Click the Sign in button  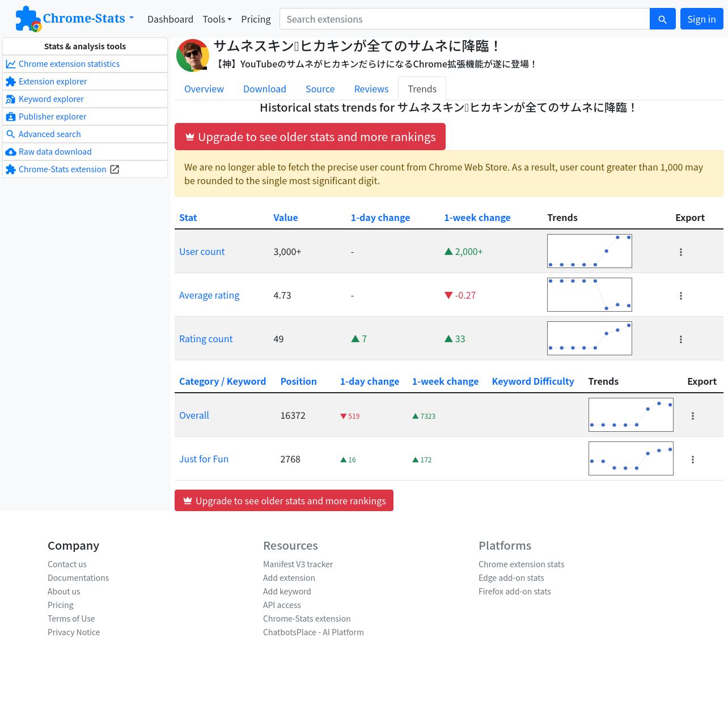(x=701, y=19)
